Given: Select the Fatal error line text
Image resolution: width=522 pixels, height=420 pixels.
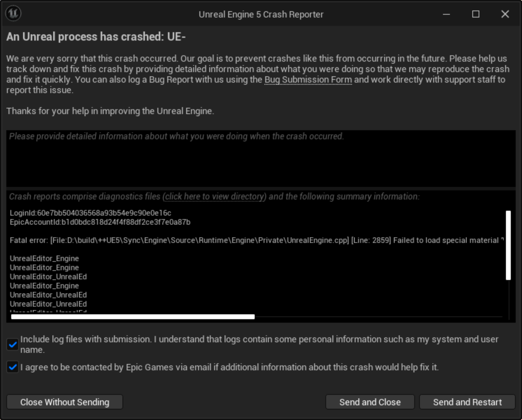Looking at the screenshot, I should tap(257, 240).
